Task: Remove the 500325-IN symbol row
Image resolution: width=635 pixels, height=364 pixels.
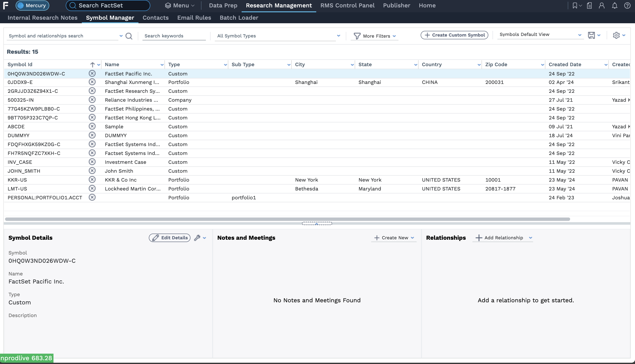Action: pyautogui.click(x=92, y=100)
